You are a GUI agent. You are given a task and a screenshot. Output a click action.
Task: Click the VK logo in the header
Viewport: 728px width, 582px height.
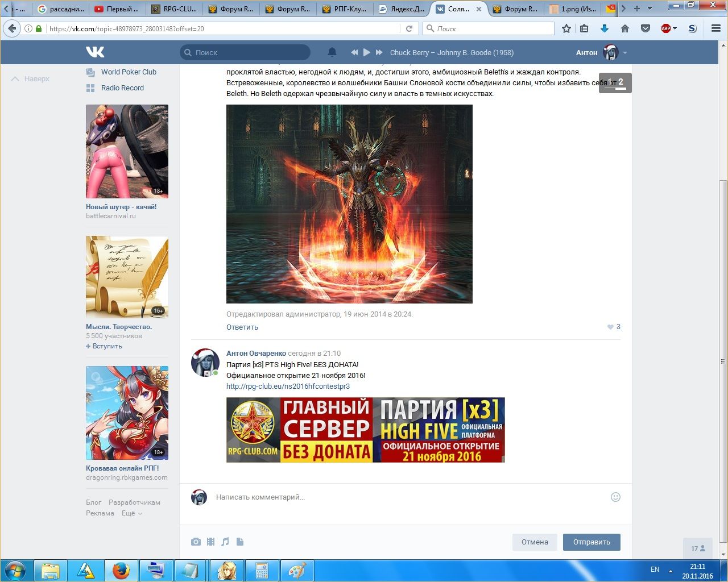point(95,52)
